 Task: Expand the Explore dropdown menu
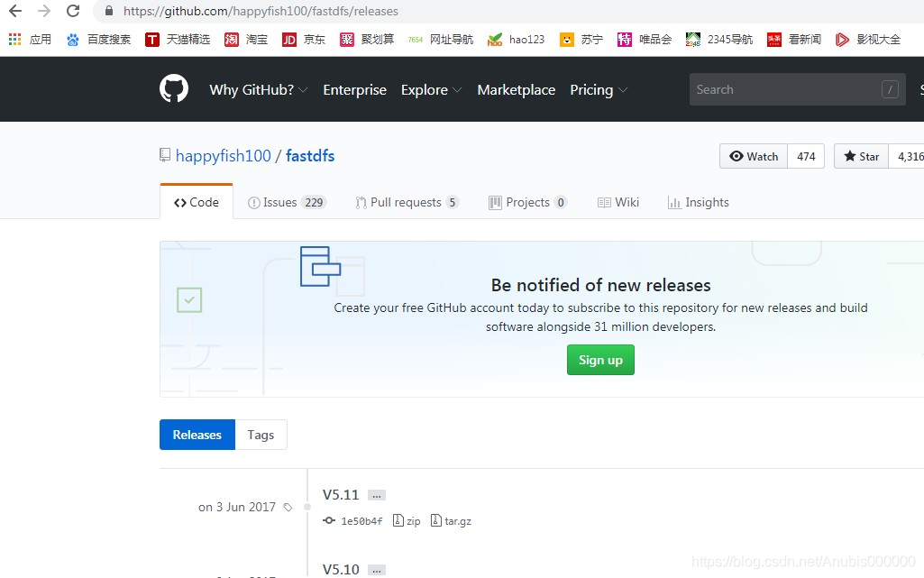pos(431,89)
